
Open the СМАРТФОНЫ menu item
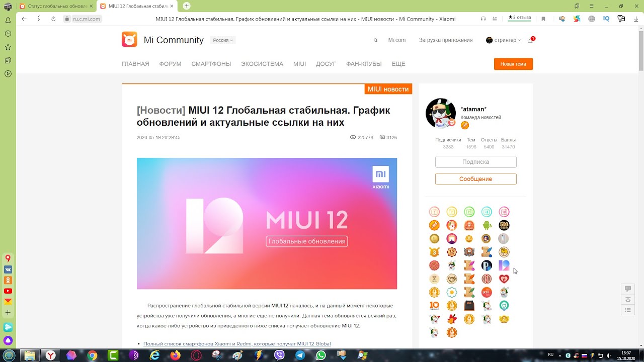click(211, 64)
